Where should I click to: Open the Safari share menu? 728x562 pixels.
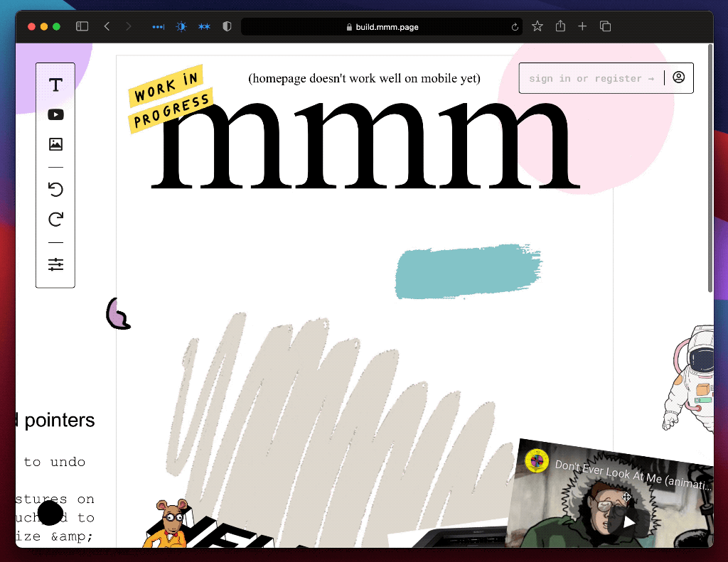pos(560,26)
